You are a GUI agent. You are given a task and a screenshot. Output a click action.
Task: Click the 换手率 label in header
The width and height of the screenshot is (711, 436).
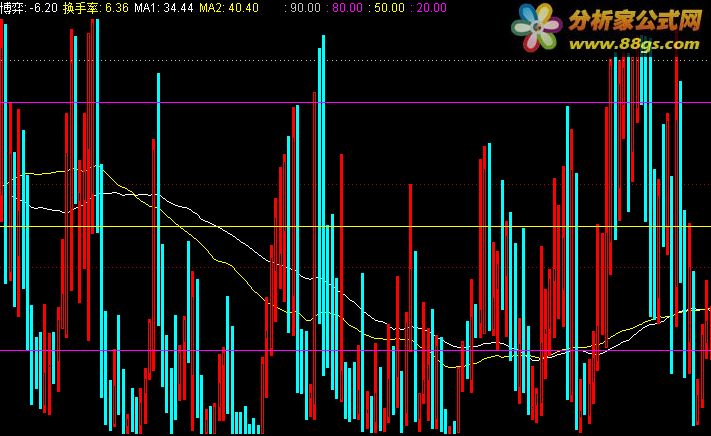(81, 8)
